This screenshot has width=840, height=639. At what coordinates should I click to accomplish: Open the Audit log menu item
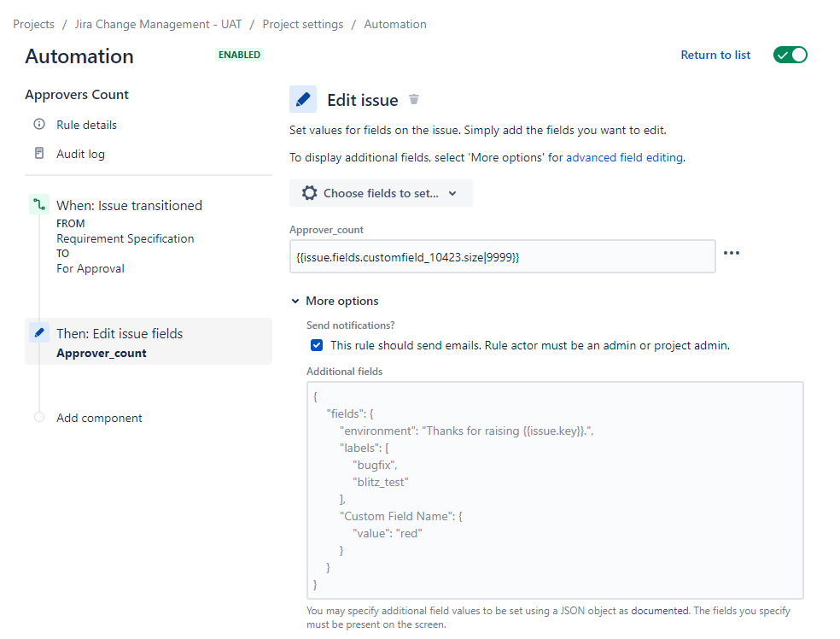pos(80,154)
